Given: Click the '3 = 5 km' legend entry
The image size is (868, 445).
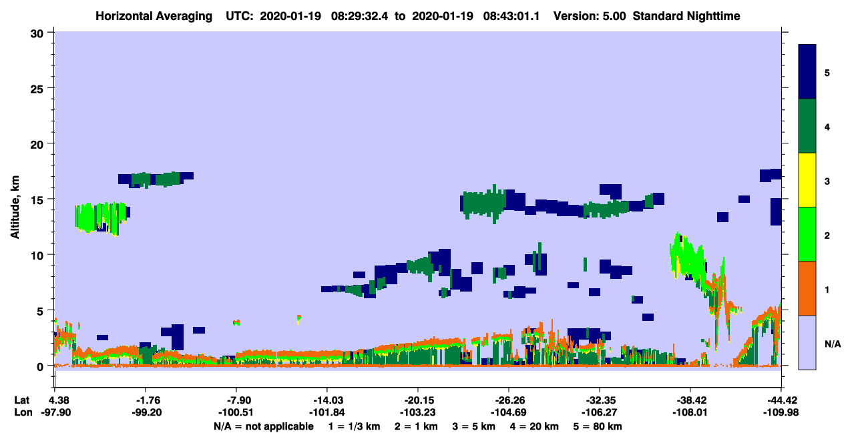Looking at the screenshot, I should 475,426.
